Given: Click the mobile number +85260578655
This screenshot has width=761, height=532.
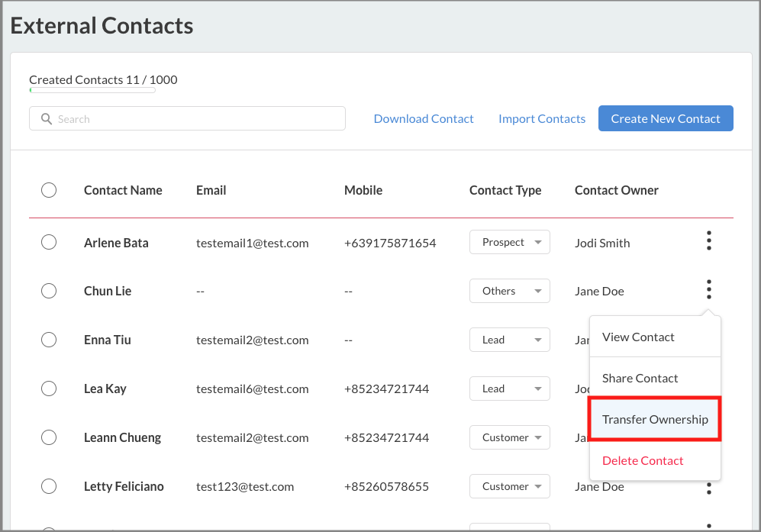Looking at the screenshot, I should coord(387,486).
